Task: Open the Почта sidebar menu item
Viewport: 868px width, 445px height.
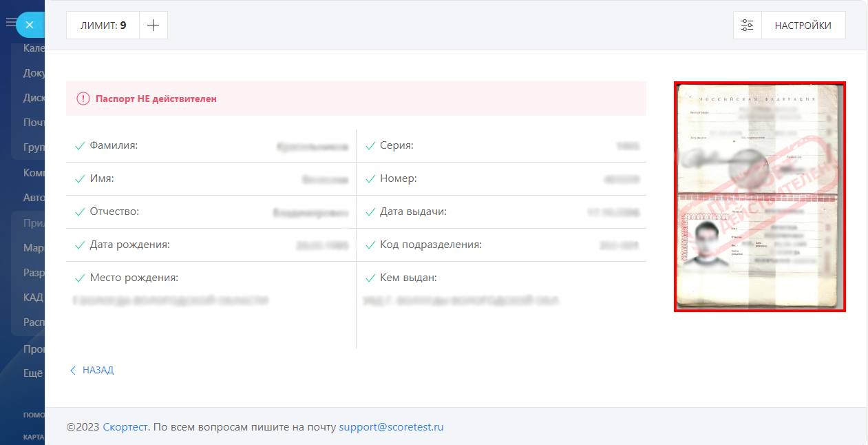Action: point(34,123)
